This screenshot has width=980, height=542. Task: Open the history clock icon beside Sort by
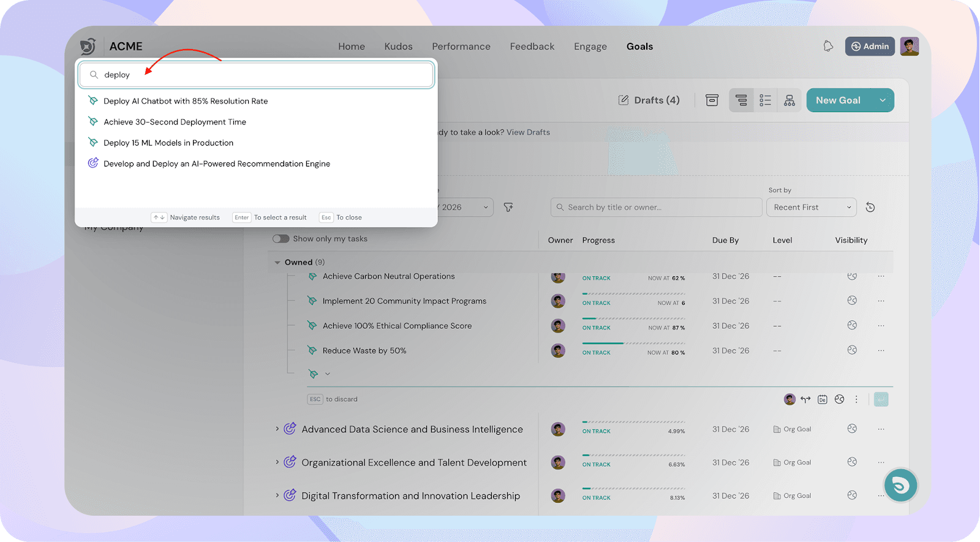[870, 208]
